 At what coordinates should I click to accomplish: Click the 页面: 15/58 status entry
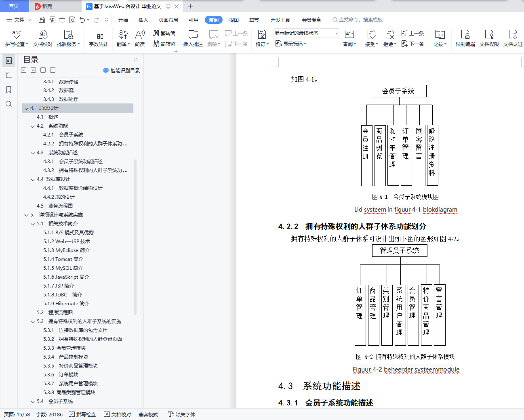click(17, 414)
